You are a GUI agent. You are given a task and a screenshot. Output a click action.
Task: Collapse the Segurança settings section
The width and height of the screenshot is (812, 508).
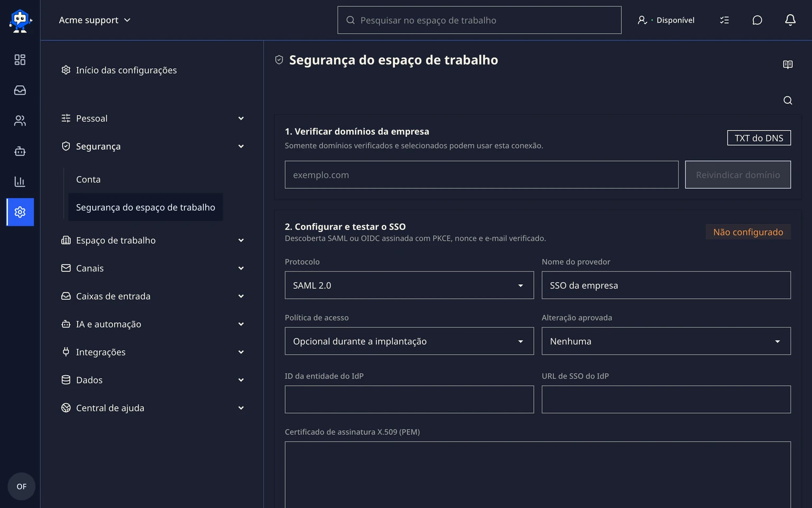pyautogui.click(x=152, y=147)
